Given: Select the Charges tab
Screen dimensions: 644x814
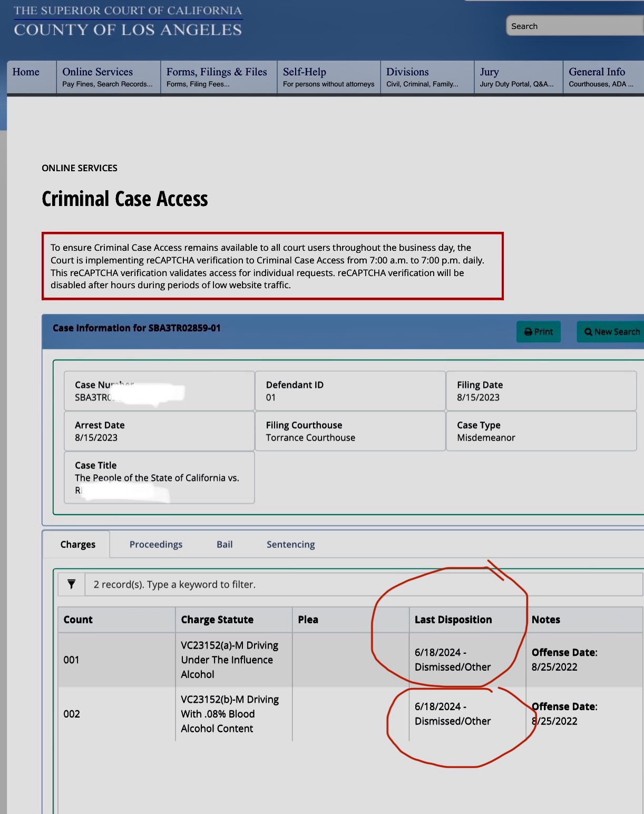Looking at the screenshot, I should [x=77, y=544].
